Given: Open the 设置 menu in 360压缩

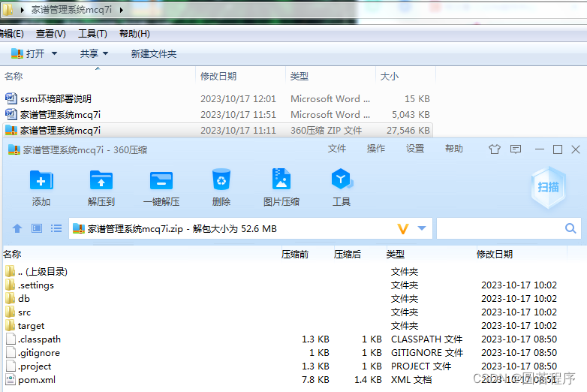Looking at the screenshot, I should tap(415, 149).
